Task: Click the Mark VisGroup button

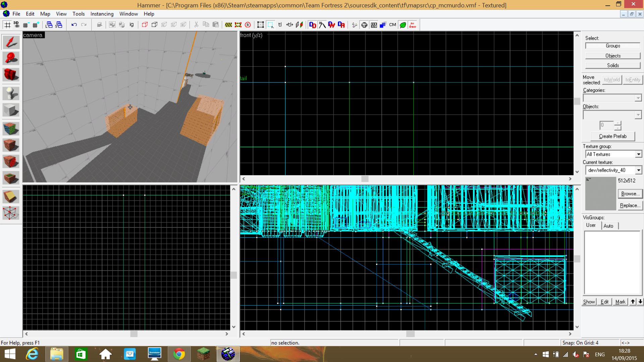Action: (620, 302)
